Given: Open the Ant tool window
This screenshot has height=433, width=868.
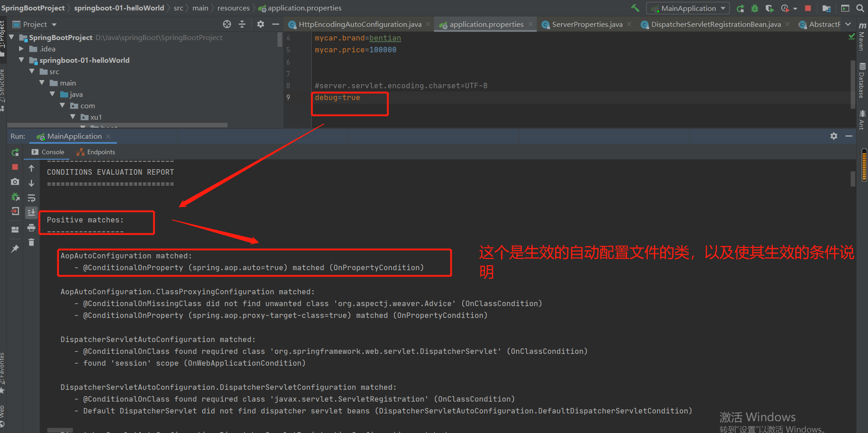Looking at the screenshot, I should click(862, 120).
